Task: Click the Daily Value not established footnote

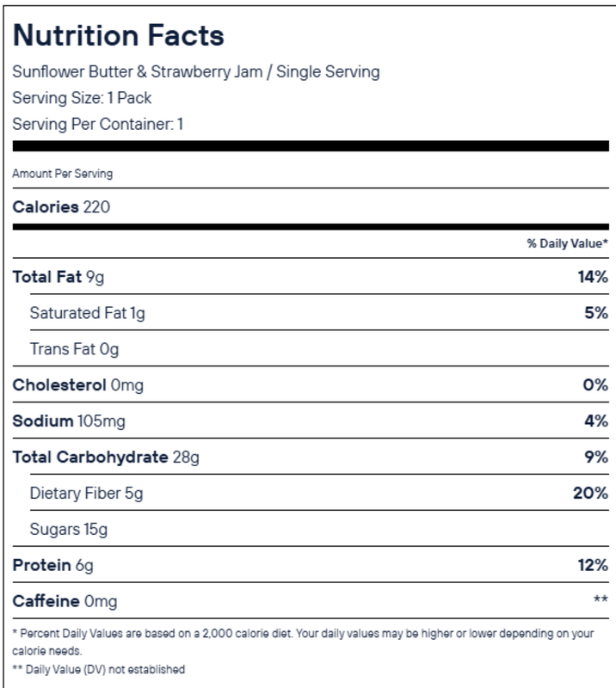Action: tap(98, 669)
